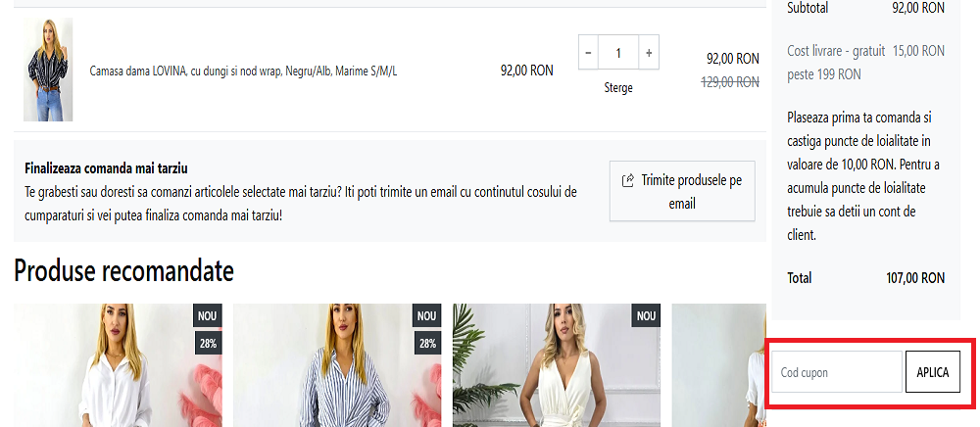Screen dimensions: 980x427
Task: Click the quantity field showing 1
Action: [x=618, y=52]
